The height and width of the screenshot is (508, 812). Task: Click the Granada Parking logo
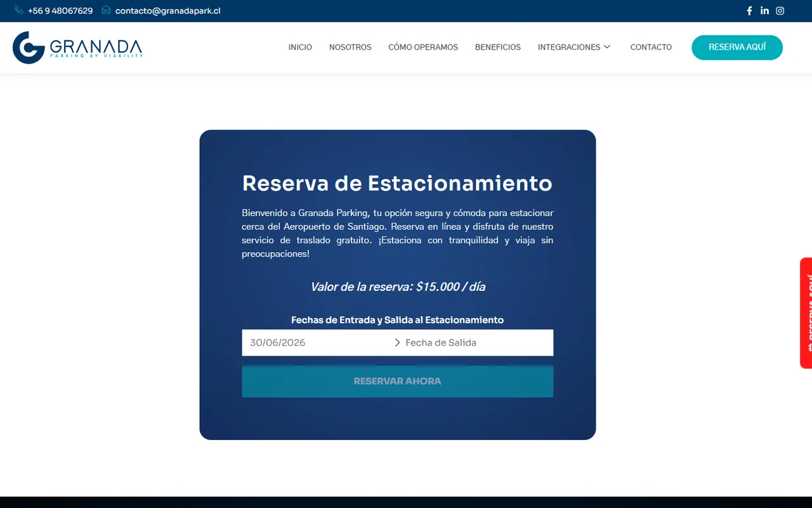(77, 48)
